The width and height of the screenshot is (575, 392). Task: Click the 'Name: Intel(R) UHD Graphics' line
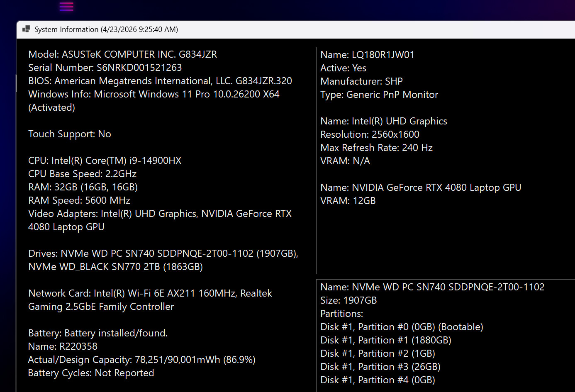point(384,121)
